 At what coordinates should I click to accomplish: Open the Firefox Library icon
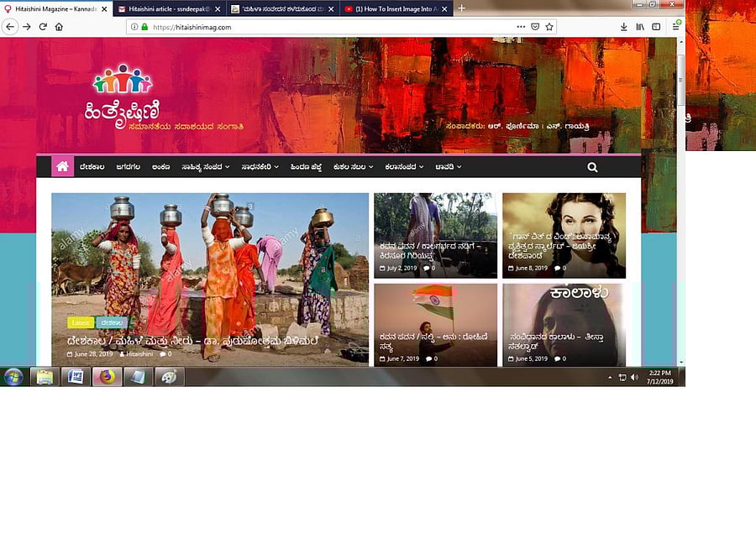(x=641, y=26)
